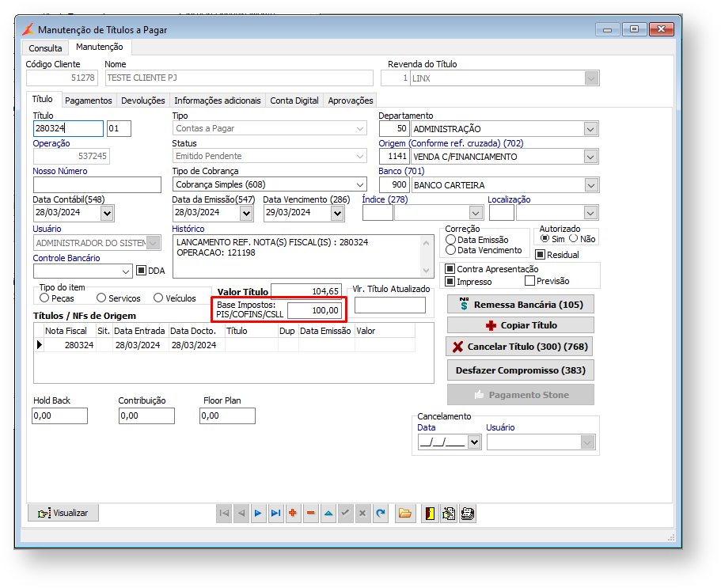Select the Não authorized radio option

point(573,238)
